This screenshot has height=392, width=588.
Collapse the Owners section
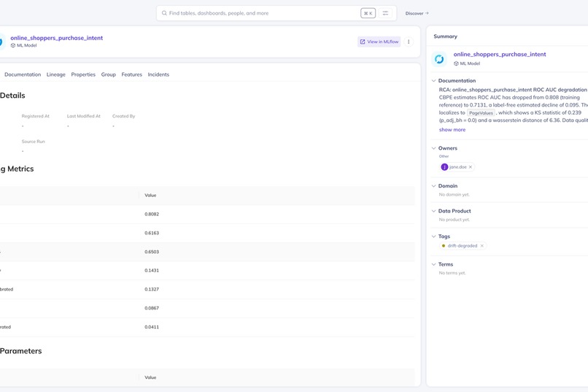coord(433,148)
